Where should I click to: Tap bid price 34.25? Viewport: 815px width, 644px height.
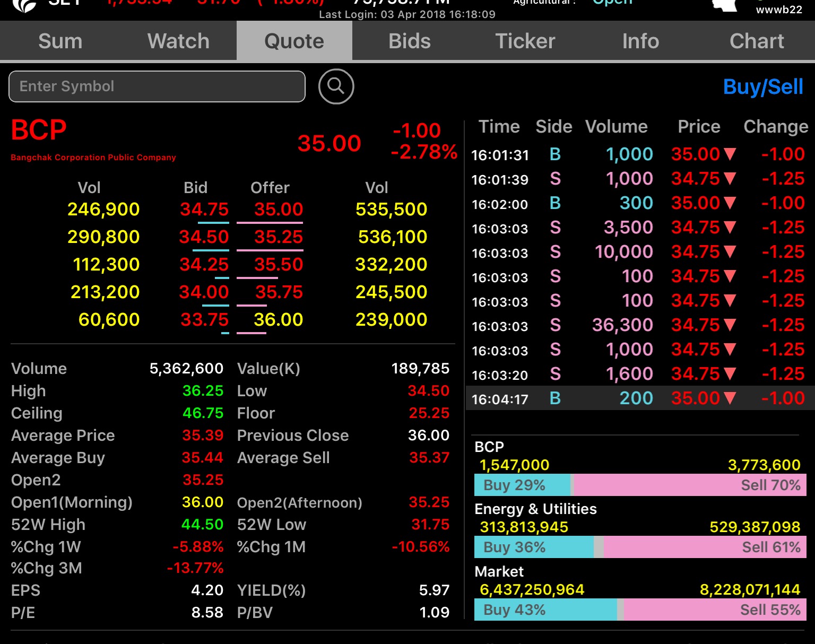204,265
